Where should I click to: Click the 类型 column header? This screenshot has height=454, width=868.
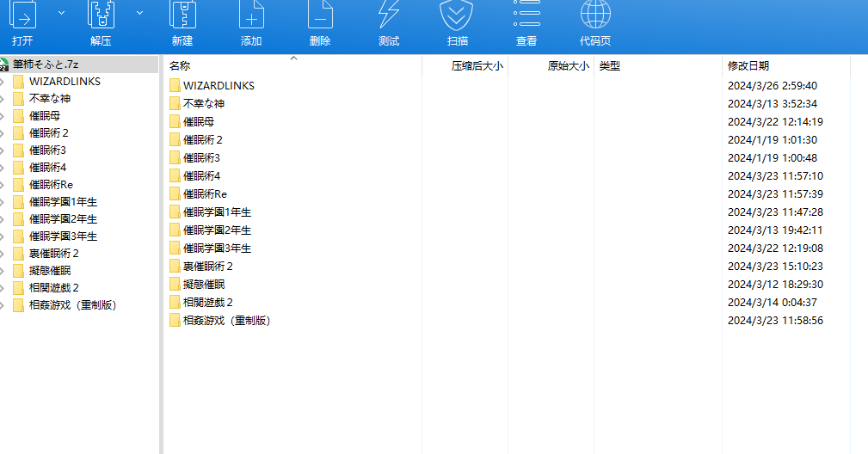[609, 66]
